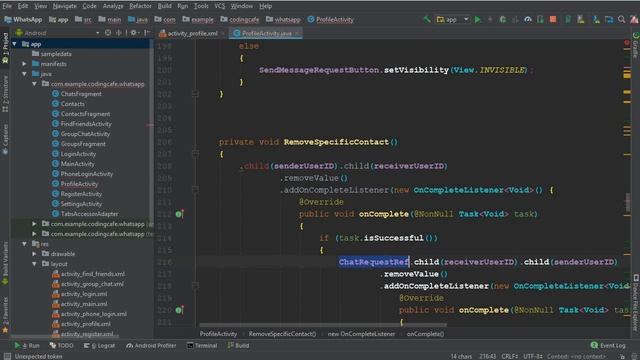Viewport: 640px width, 360px height.
Task: Run the app with the green play icon
Action: coord(478,19)
